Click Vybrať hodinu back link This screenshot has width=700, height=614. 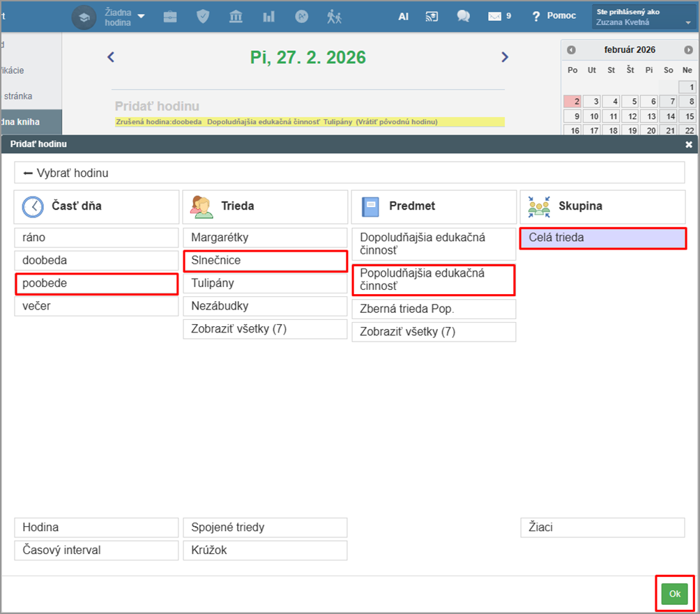[66, 173]
